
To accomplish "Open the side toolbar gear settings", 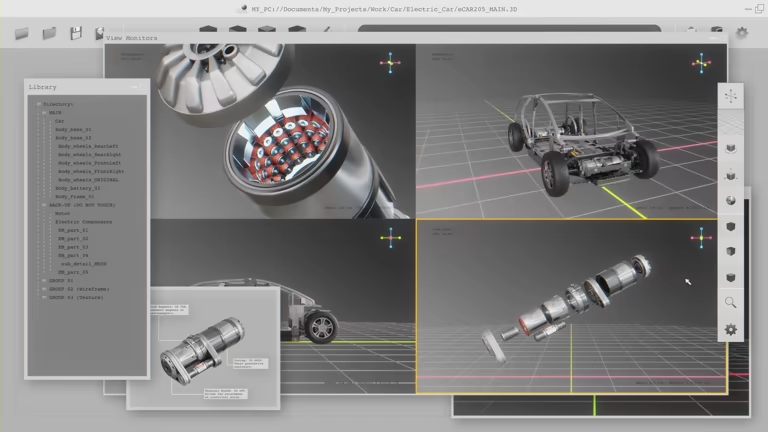I will (731, 329).
